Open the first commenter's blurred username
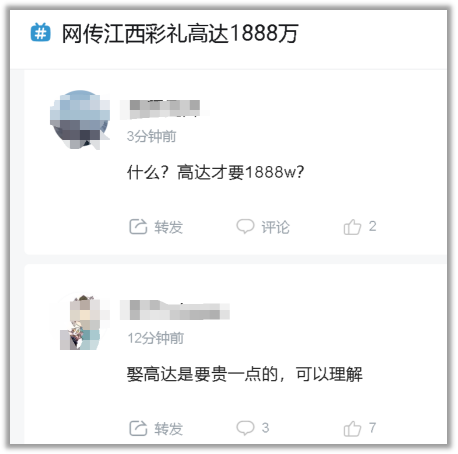Image resolution: width=458 pixels, height=454 pixels. [x=164, y=109]
